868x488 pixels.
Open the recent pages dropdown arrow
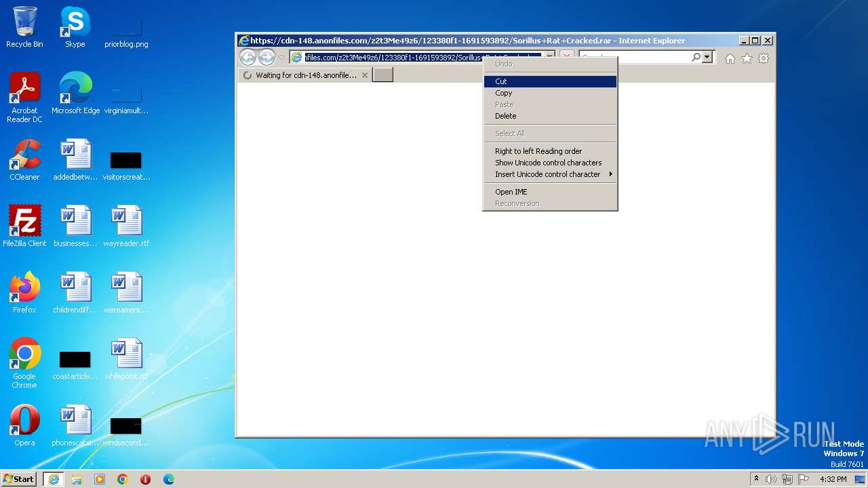tap(281, 58)
